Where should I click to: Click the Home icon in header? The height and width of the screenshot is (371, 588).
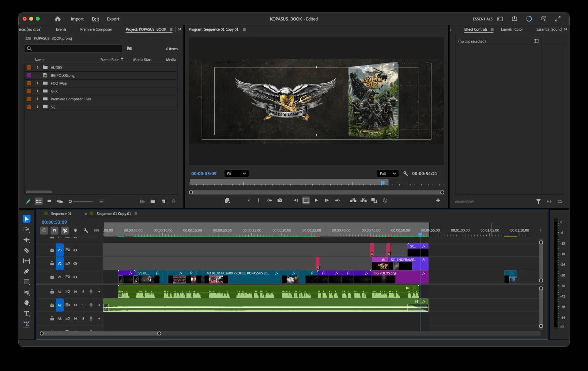58,19
